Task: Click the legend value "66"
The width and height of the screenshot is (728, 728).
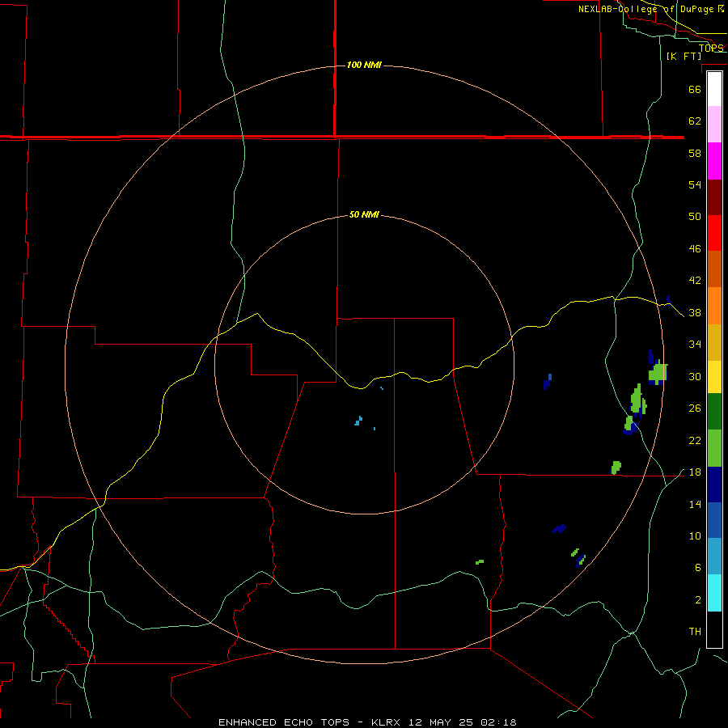Action: click(x=695, y=89)
